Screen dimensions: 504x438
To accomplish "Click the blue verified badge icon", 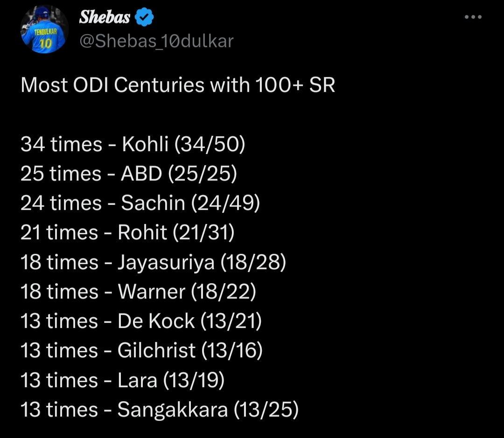I will [144, 17].
